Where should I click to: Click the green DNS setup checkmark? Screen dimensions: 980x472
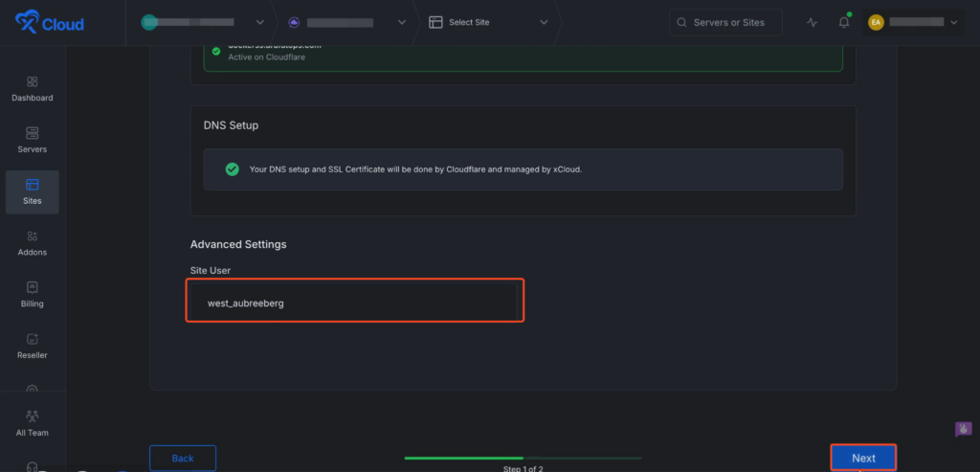tap(232, 169)
